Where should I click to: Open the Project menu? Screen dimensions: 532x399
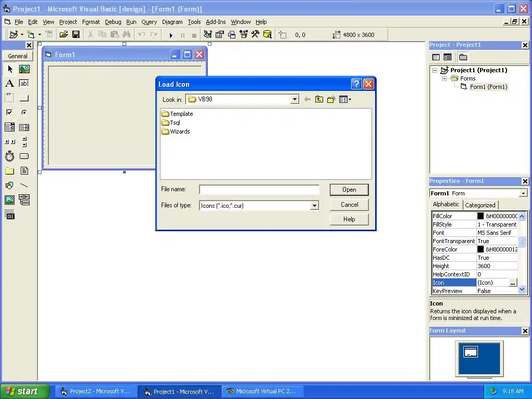[x=68, y=22]
